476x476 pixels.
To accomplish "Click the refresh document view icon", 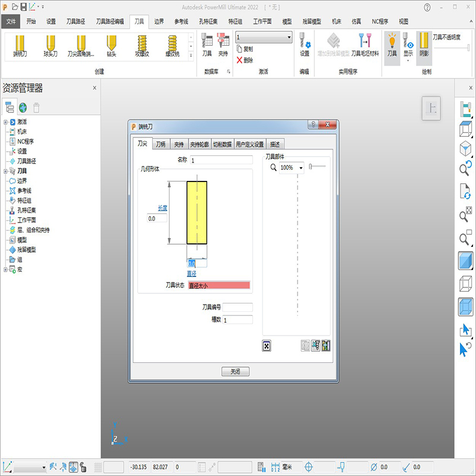I will coord(465,192).
